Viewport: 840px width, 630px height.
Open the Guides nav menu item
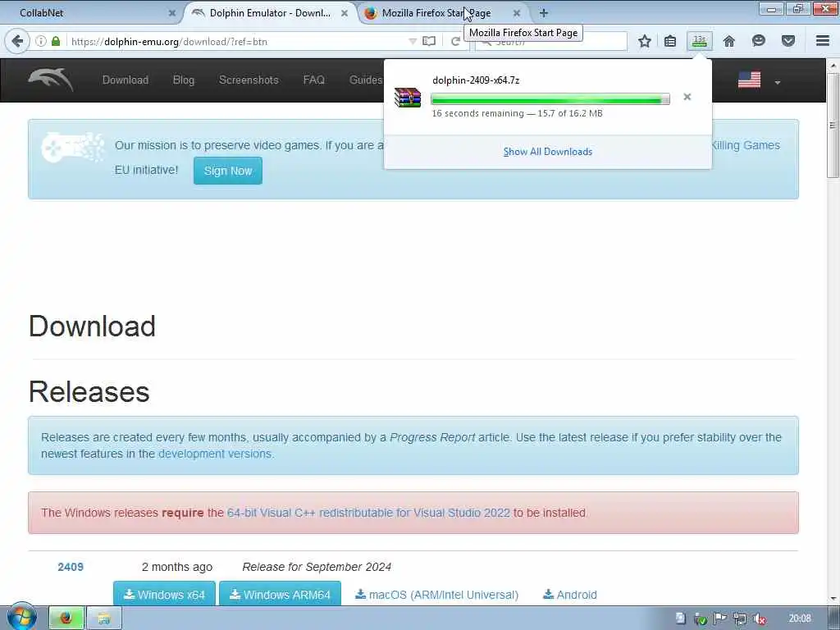365,80
